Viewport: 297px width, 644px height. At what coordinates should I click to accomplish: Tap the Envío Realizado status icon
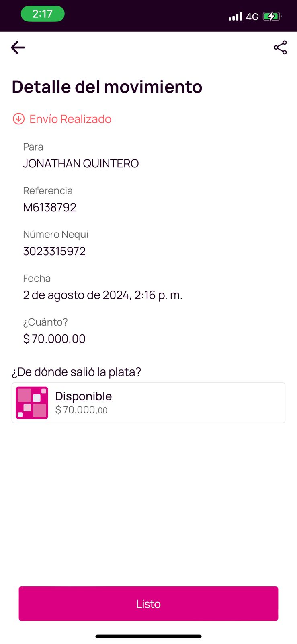click(18, 119)
